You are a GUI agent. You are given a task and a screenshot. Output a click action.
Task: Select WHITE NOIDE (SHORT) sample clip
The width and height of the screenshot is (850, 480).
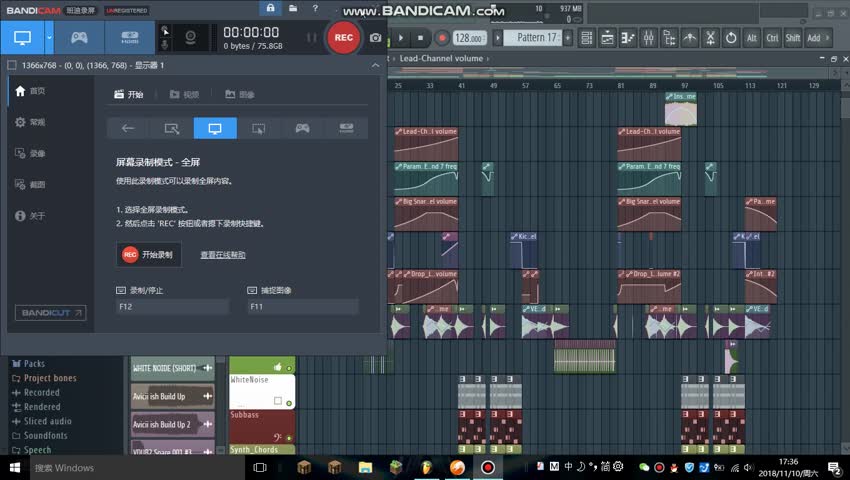pyautogui.click(x=172, y=368)
